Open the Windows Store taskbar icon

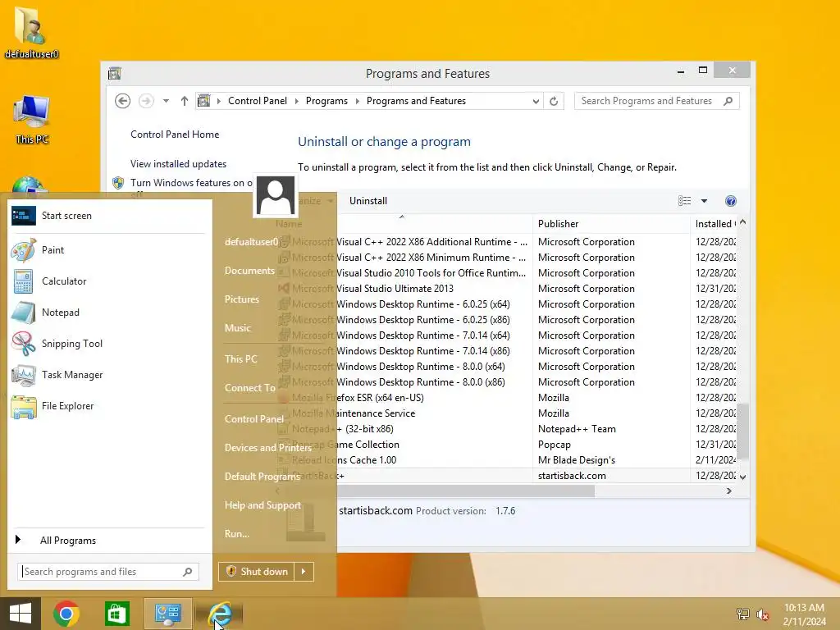coord(116,614)
